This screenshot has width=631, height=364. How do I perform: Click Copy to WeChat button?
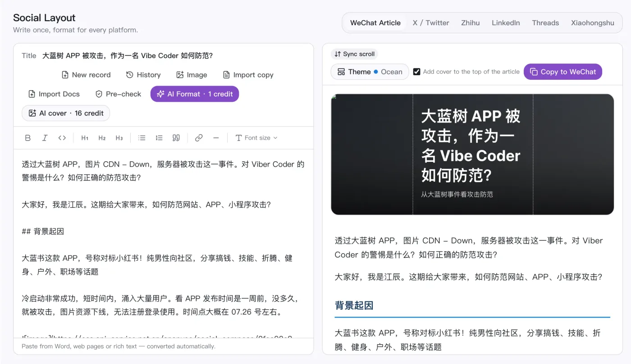(563, 72)
